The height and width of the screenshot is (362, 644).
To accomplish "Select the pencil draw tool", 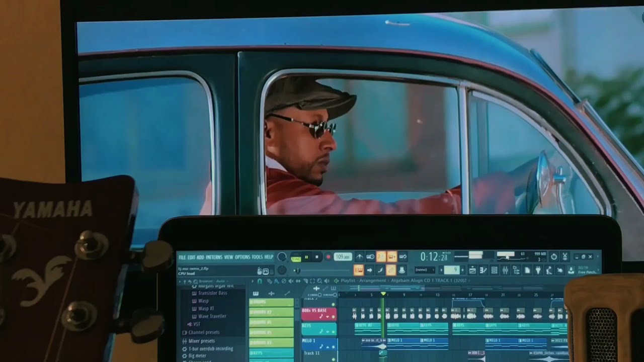I will [269, 281].
